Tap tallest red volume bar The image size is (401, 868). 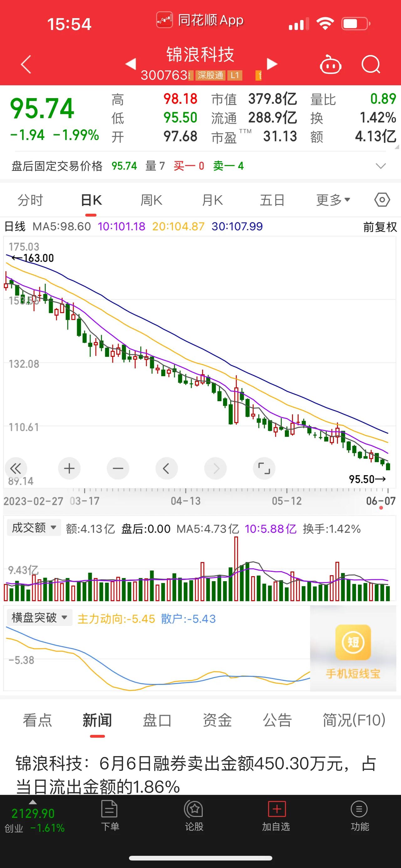pos(236,569)
